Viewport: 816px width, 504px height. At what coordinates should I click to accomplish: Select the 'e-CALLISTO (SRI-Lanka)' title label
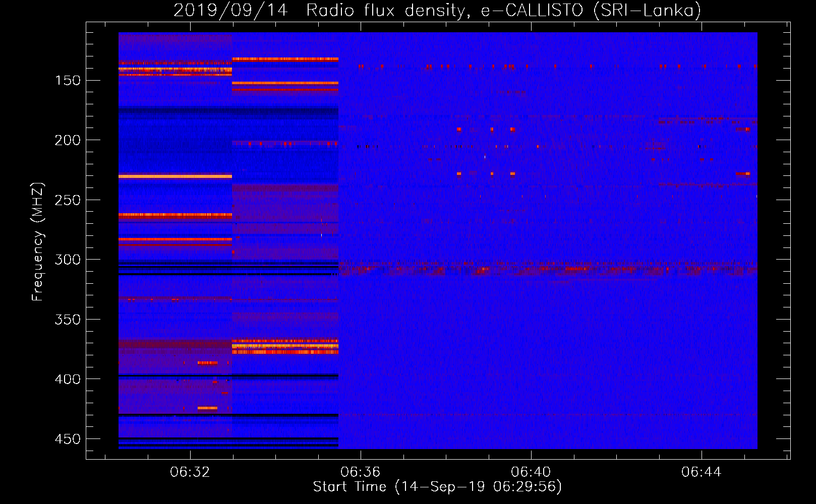click(x=591, y=11)
